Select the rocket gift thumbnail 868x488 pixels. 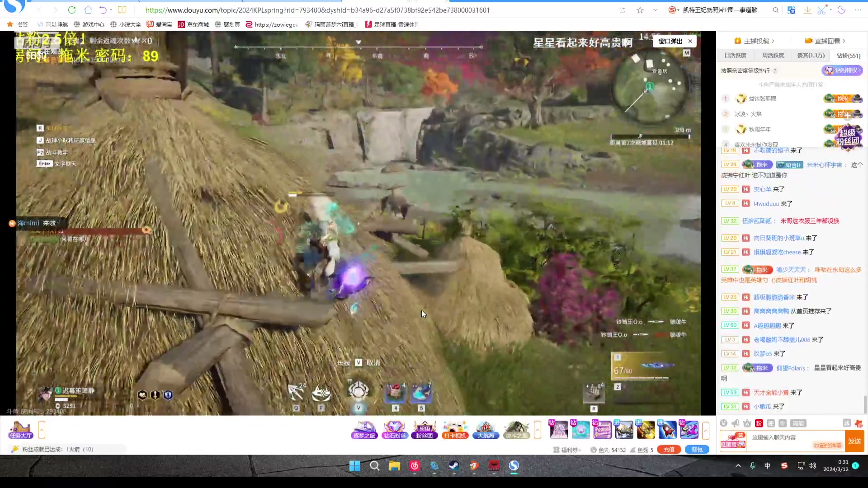tap(667, 430)
